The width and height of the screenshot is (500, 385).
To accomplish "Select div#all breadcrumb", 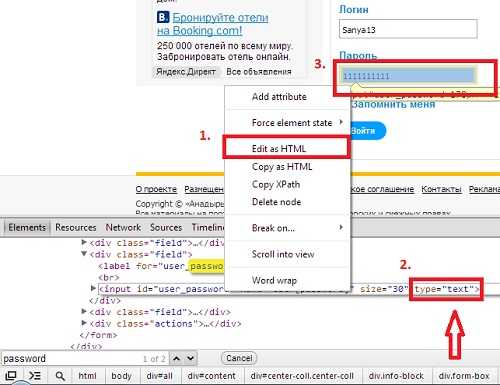I will pyautogui.click(x=159, y=376).
